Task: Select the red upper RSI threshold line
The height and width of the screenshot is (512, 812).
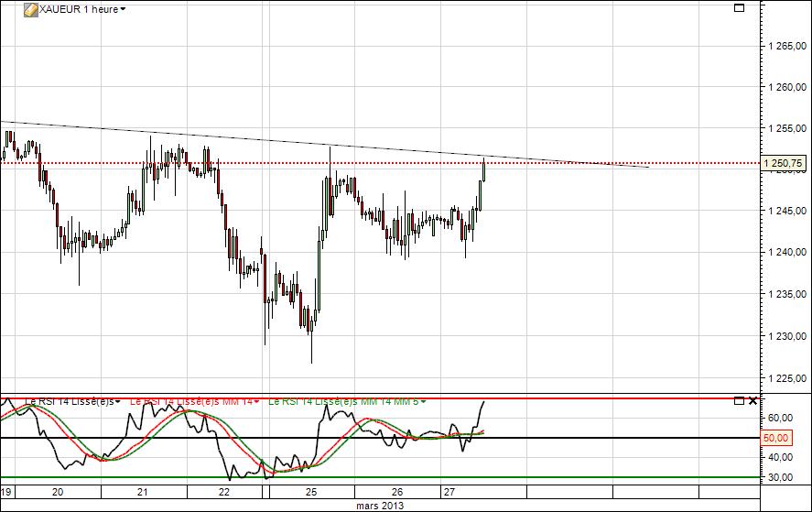Action: pyautogui.click(x=595, y=398)
